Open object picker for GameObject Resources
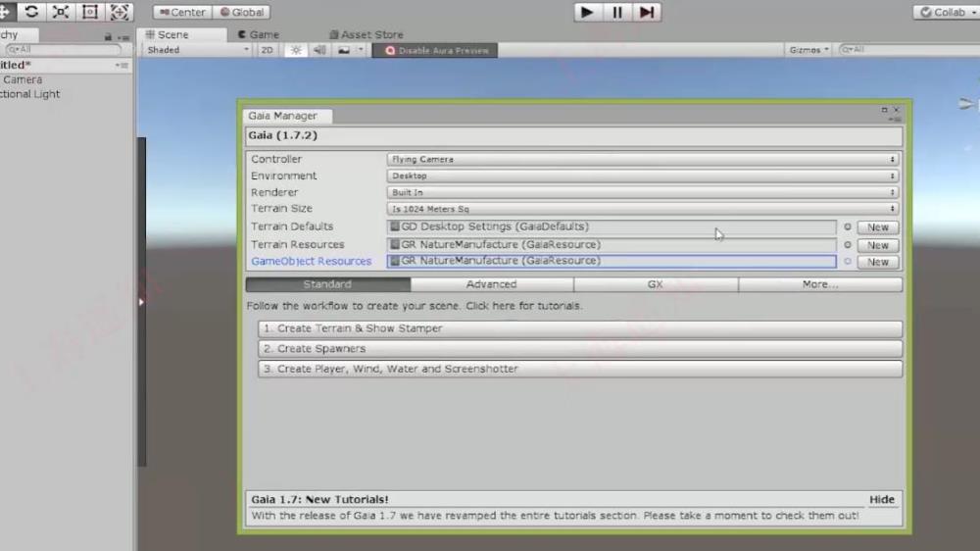 [x=848, y=262]
